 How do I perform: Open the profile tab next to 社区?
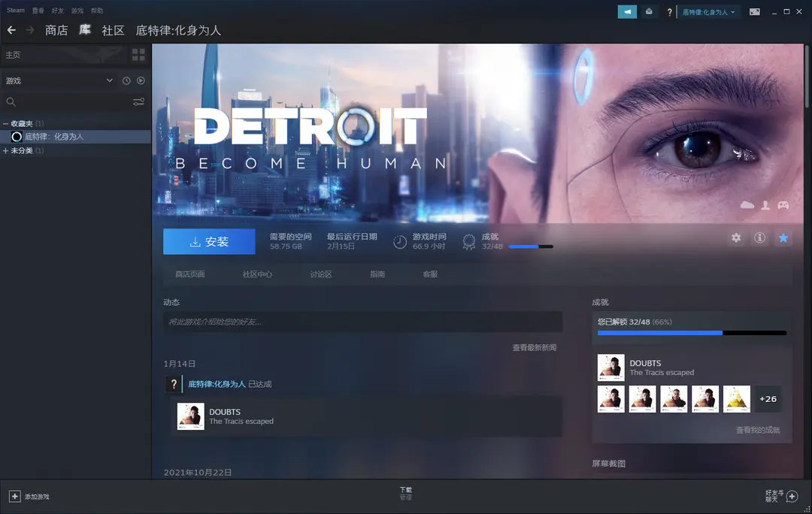178,31
